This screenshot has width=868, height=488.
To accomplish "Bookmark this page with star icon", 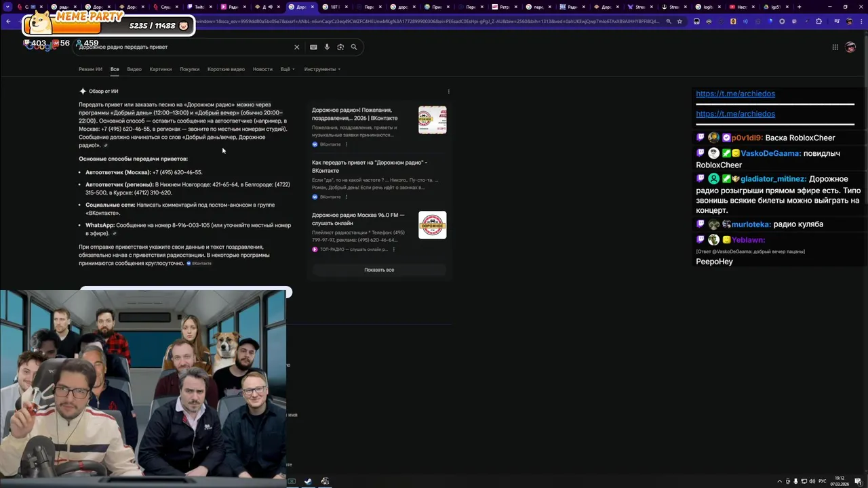I will pos(679,21).
